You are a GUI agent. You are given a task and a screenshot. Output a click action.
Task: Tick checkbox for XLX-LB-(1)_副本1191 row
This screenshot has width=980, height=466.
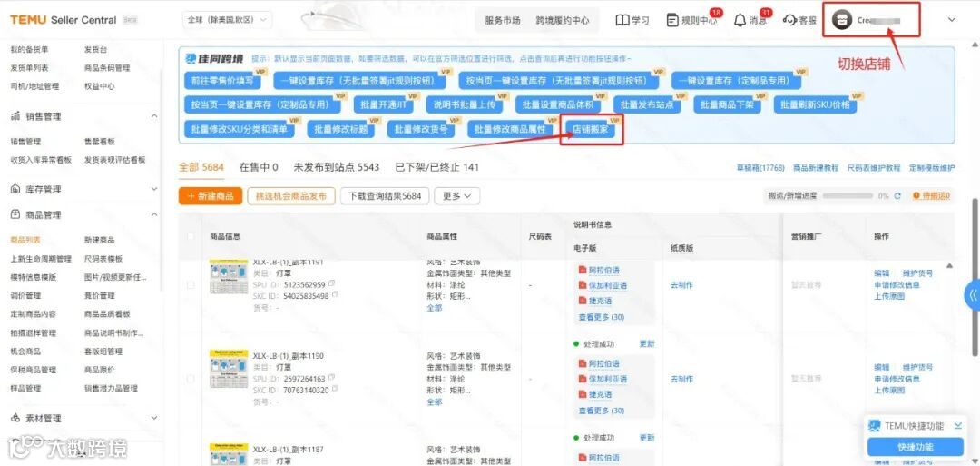pos(191,285)
